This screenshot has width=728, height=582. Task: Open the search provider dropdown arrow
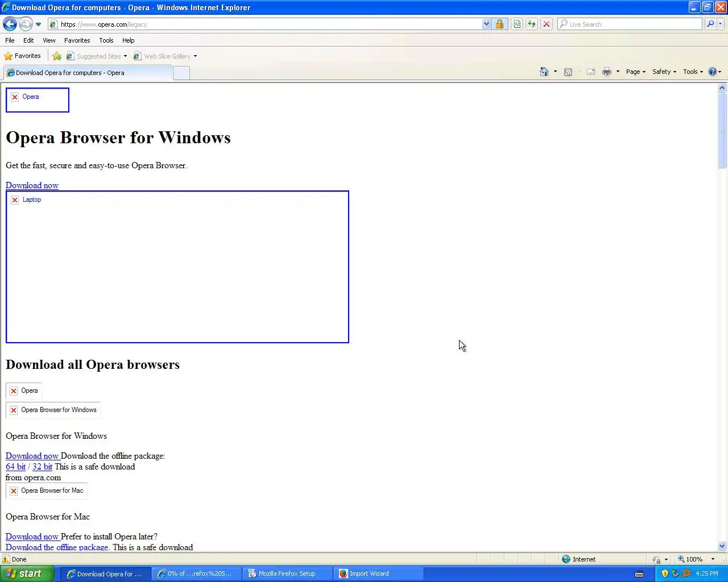pyautogui.click(x=721, y=24)
